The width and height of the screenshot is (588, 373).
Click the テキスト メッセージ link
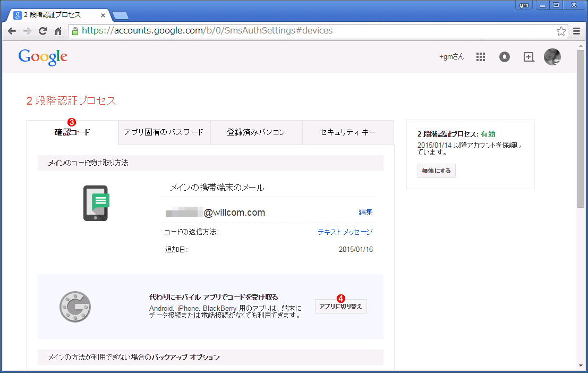coord(345,232)
